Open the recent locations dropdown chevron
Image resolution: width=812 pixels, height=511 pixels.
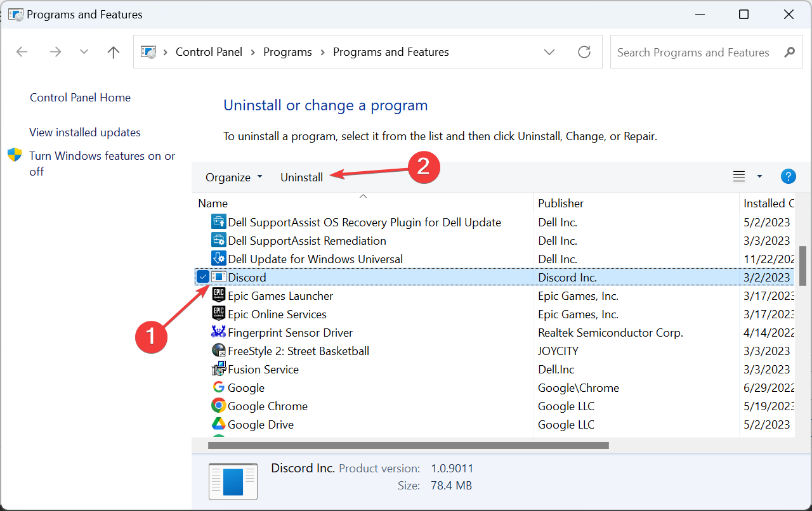coord(84,52)
